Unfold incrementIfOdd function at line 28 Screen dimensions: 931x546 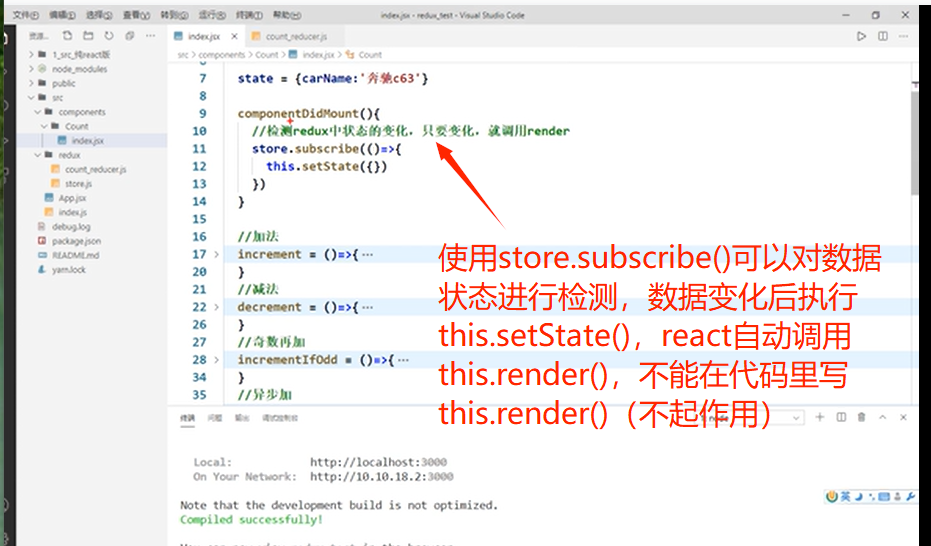(216, 360)
